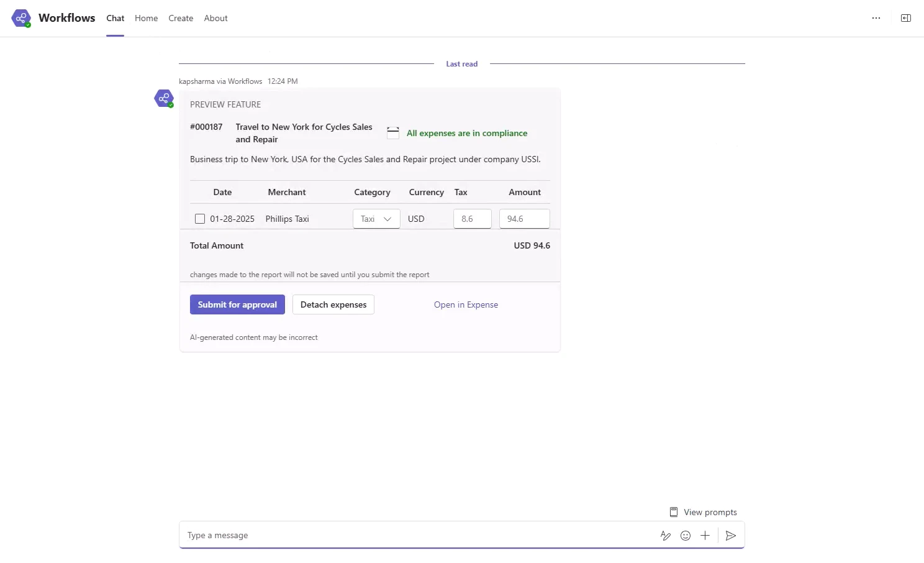The width and height of the screenshot is (924, 563).
Task: Click the calendar icon next to the report title
Action: (393, 132)
